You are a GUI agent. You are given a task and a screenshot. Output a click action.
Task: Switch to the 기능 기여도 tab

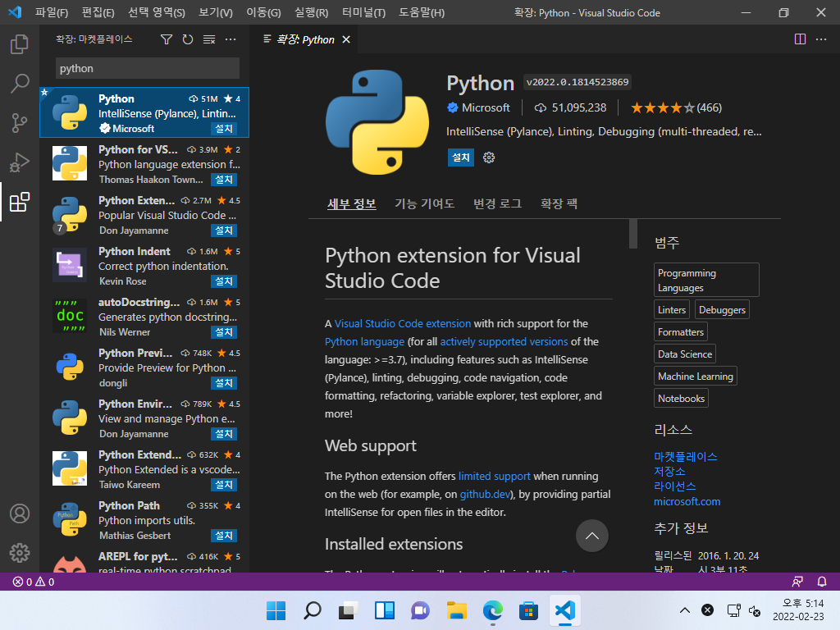[x=424, y=203]
